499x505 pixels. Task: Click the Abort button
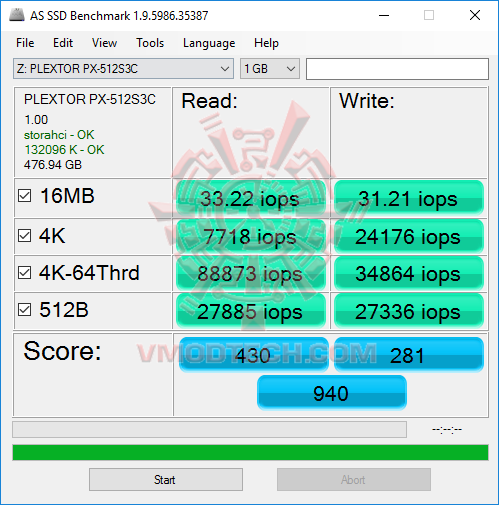click(354, 480)
